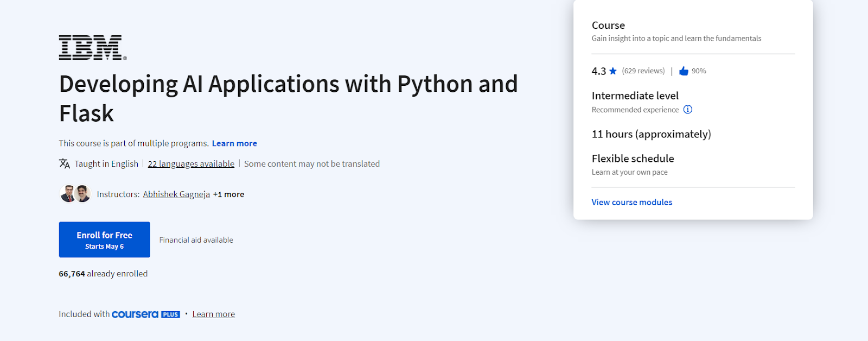868x341 pixels.
Task: Click the 4.3 rating number
Action: (599, 71)
